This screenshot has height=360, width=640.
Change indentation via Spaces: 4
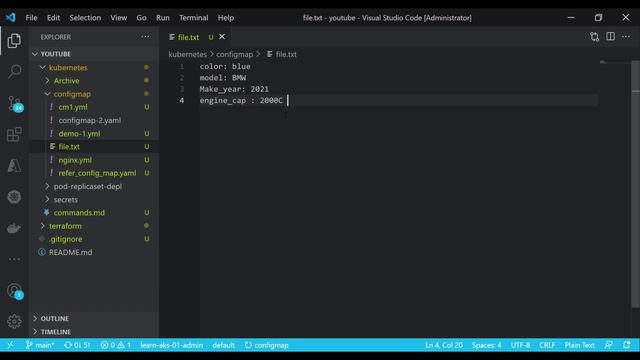coord(487,345)
